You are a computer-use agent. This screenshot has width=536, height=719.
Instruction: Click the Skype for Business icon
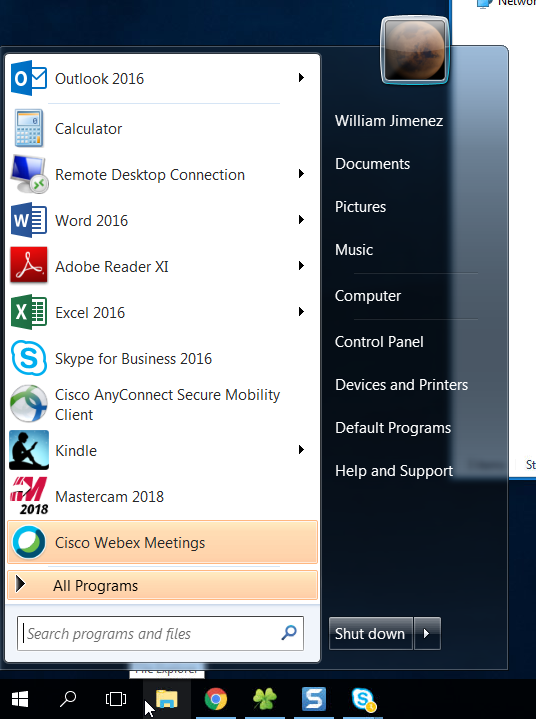coord(28,358)
